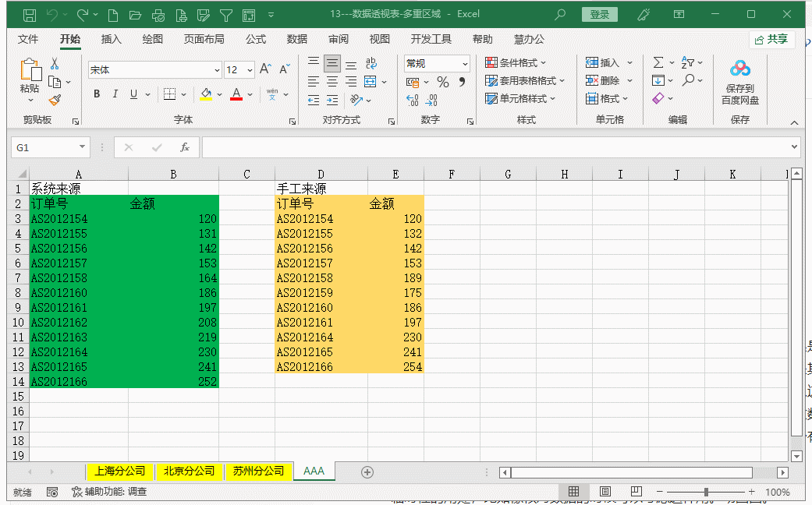The width and height of the screenshot is (812, 505).
Task: Decrease font size with small A icon
Action: (x=284, y=69)
